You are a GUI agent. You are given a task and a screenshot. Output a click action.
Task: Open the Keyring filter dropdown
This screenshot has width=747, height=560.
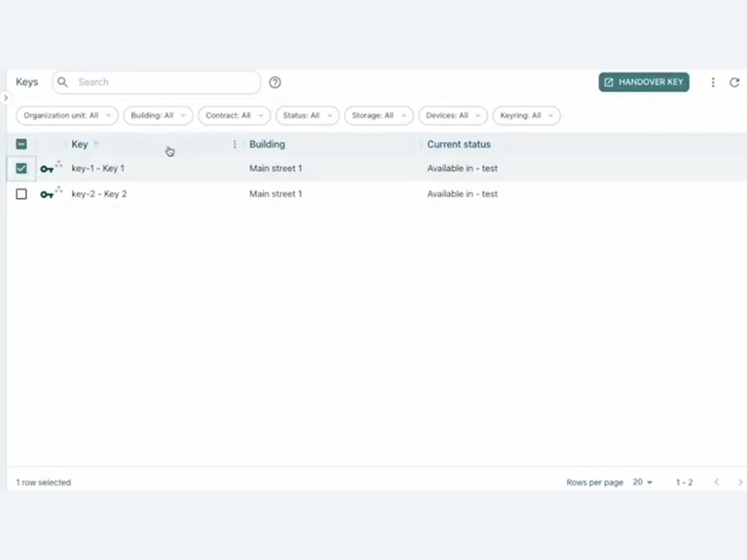pos(527,116)
